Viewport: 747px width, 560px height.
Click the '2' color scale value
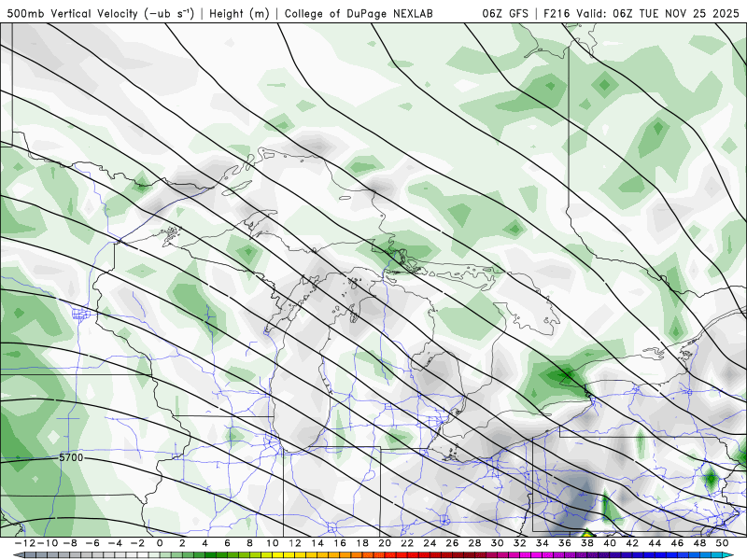click(182, 543)
